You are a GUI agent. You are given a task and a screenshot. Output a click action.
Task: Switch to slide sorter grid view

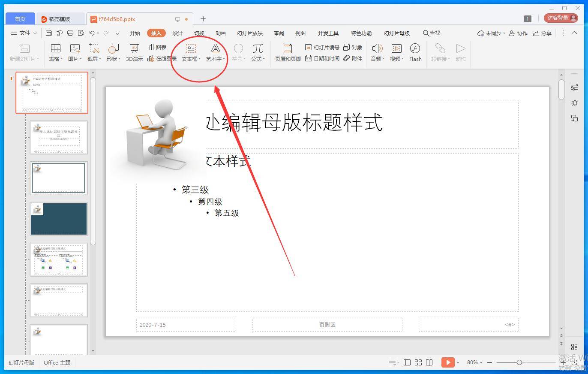pos(418,362)
